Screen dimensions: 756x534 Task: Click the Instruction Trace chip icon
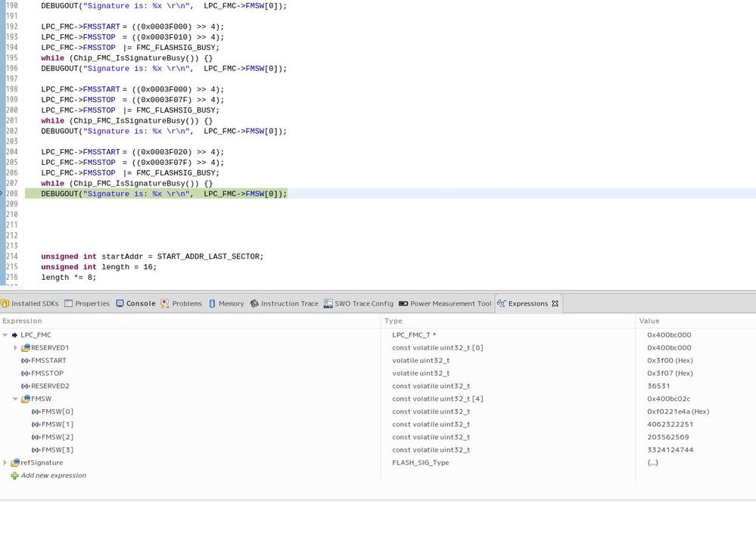pyautogui.click(x=254, y=303)
